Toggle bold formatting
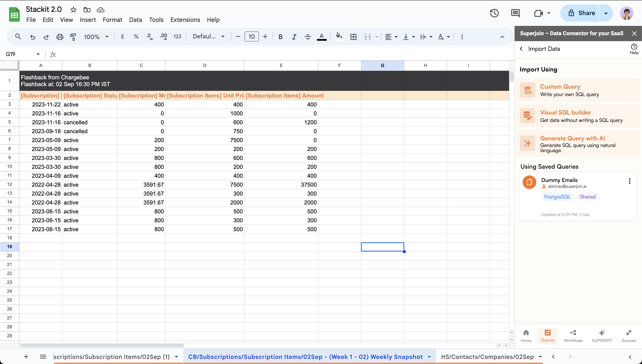This screenshot has width=642, height=364. coord(280,37)
